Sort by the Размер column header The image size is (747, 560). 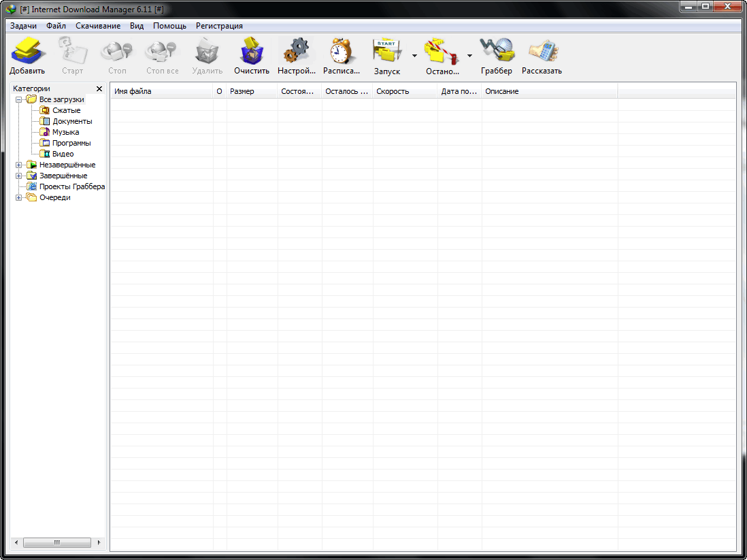(252, 91)
